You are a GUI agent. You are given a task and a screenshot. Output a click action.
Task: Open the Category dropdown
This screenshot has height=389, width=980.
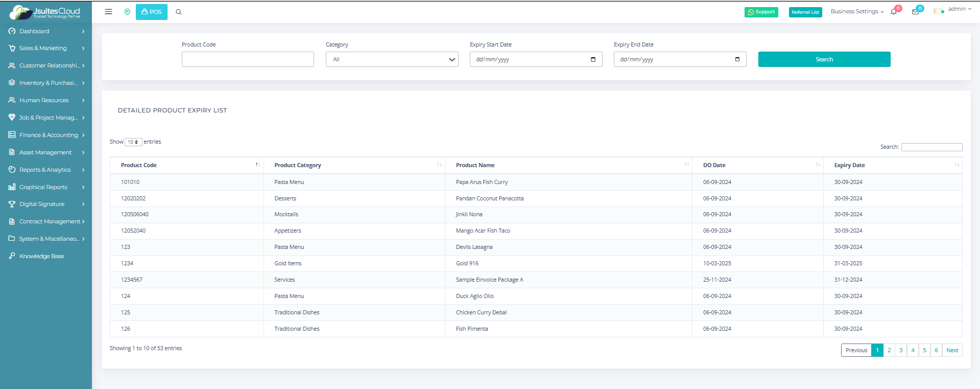(x=392, y=59)
